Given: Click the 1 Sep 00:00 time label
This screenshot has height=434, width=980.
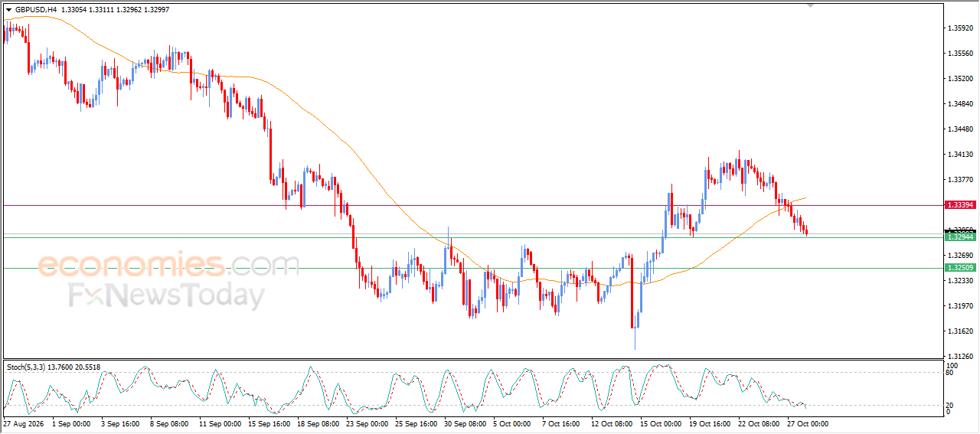Looking at the screenshot, I should 72,423.
